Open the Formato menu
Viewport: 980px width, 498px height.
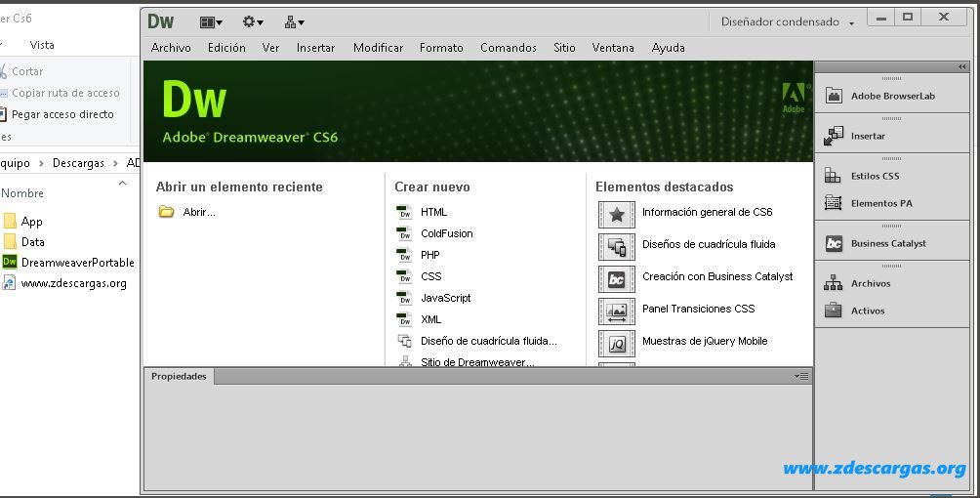click(441, 48)
